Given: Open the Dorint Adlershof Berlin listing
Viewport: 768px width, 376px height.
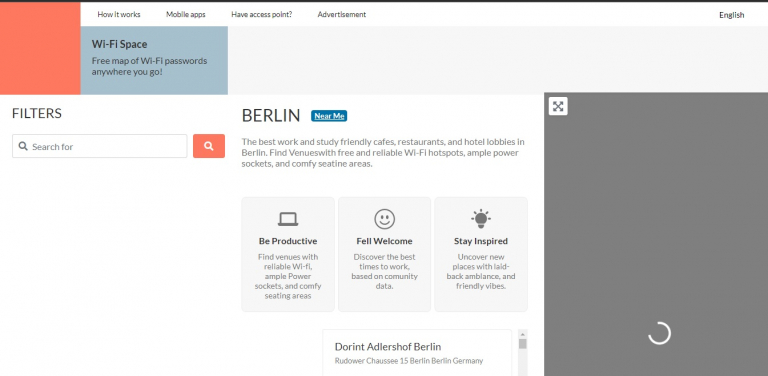Looking at the screenshot, I should point(388,347).
